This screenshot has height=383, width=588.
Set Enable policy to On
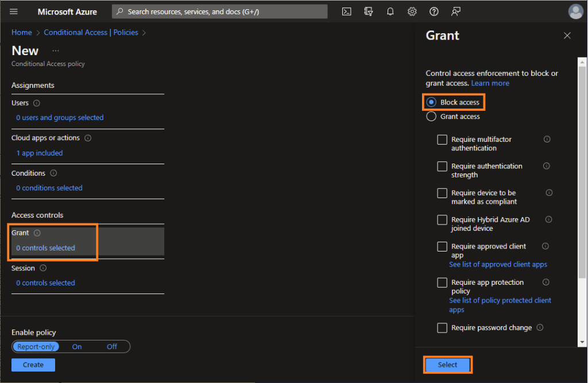[77, 347]
